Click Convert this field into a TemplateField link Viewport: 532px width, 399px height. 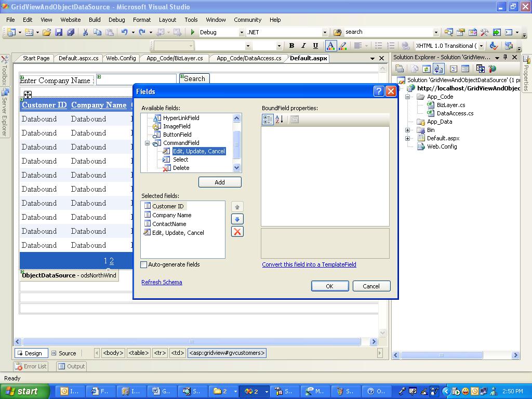[309, 264]
